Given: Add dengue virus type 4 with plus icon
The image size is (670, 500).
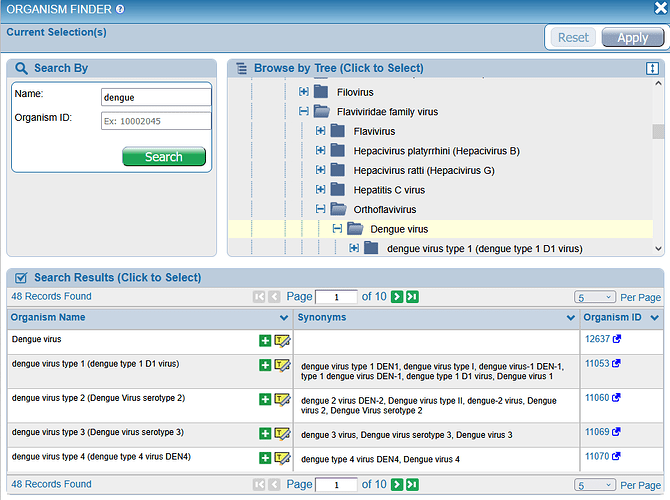Looking at the screenshot, I should (x=265, y=458).
